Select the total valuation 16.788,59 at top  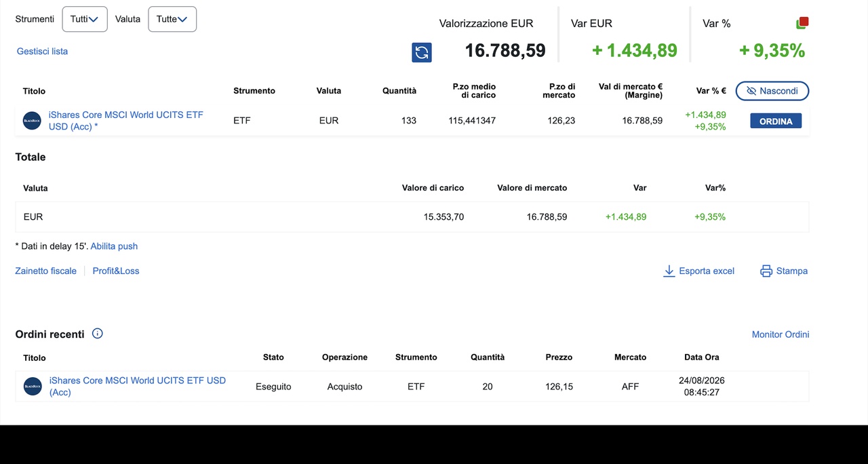coord(505,51)
